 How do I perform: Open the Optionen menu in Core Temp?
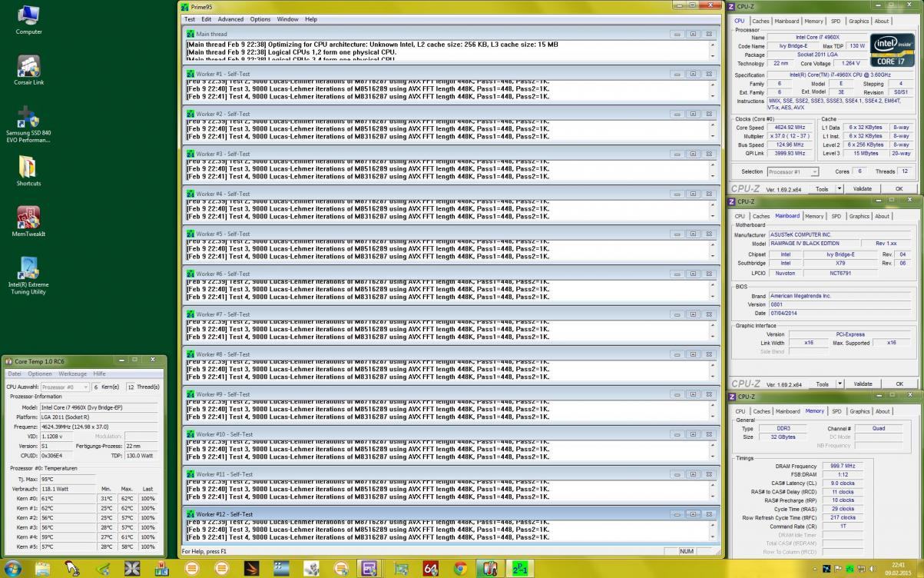(x=39, y=374)
